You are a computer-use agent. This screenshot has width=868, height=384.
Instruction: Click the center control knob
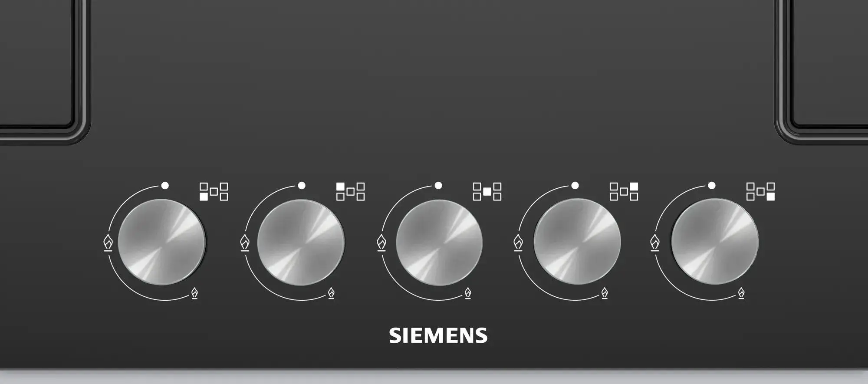click(439, 242)
